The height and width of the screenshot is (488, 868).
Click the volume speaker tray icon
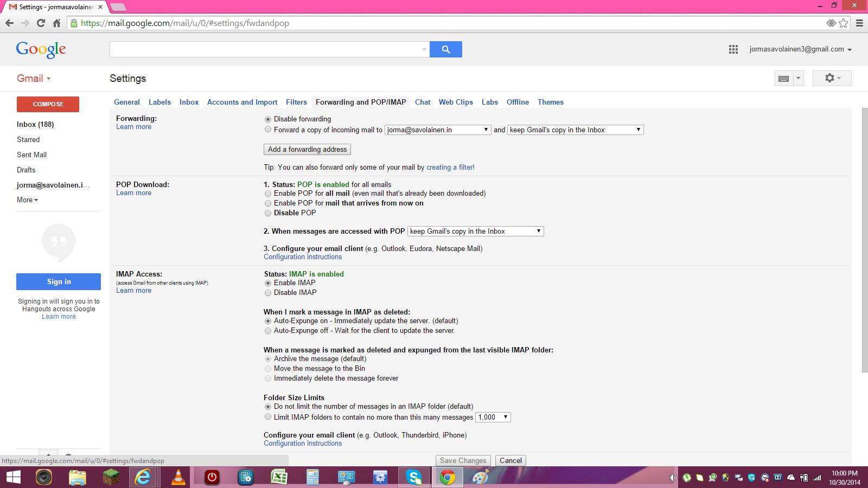673,478
